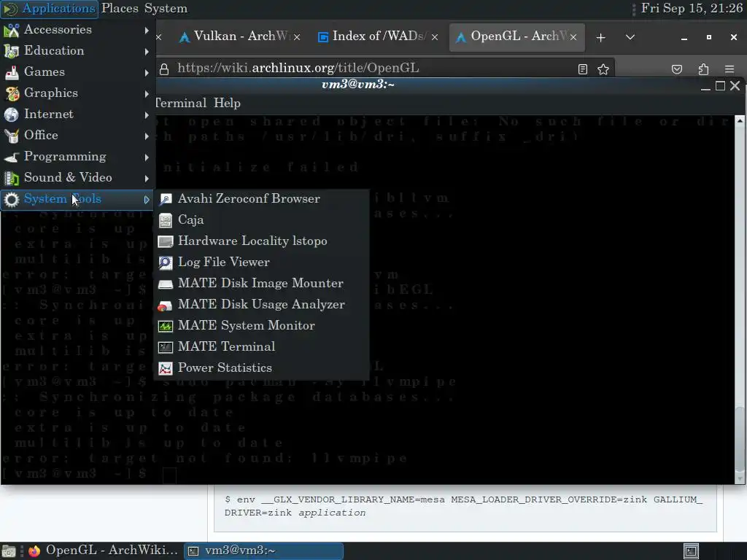Screen dimensions: 747x560
Task: Click the MATE System Monitor icon
Action: click(166, 326)
